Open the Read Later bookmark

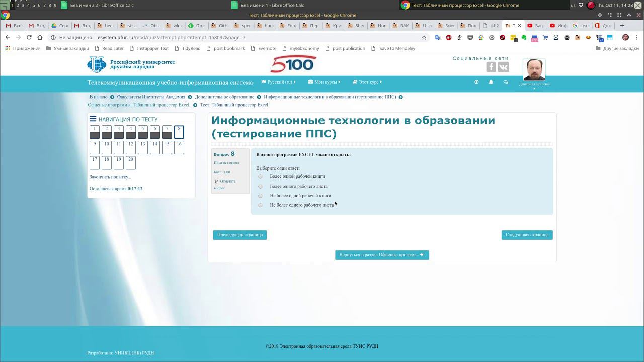109,49
